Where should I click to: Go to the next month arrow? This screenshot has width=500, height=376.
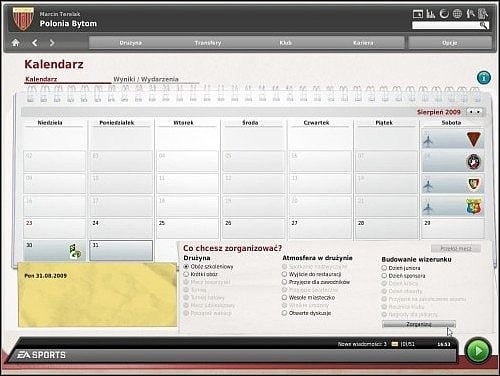pyautogui.click(x=478, y=112)
